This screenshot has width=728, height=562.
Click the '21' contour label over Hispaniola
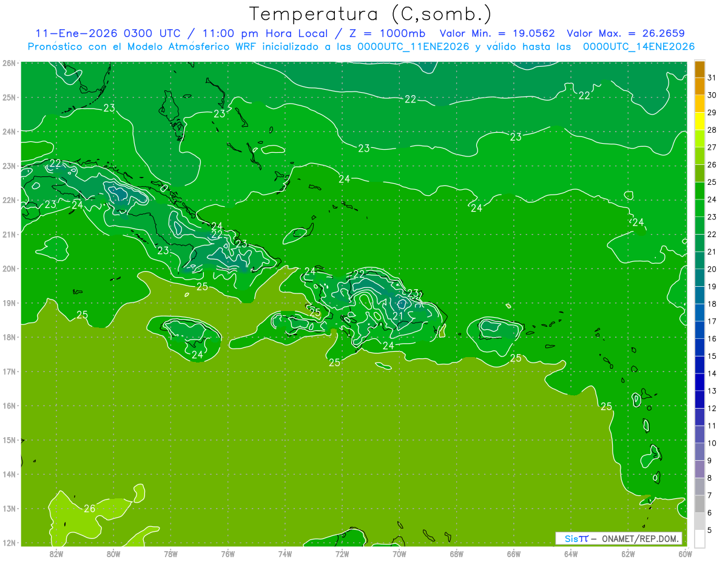pos(399,316)
